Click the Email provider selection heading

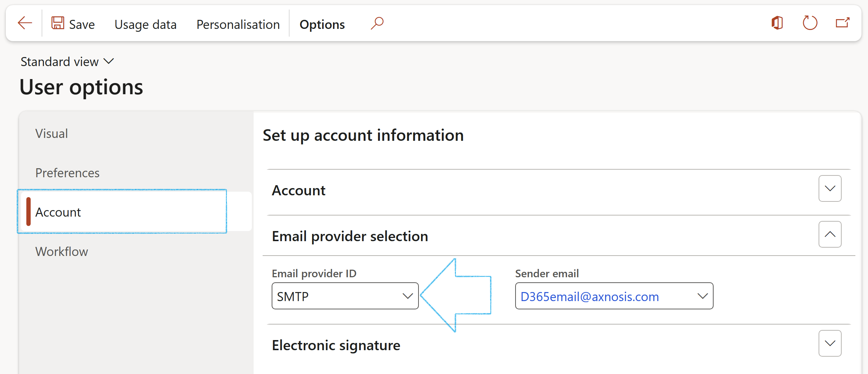350,236
